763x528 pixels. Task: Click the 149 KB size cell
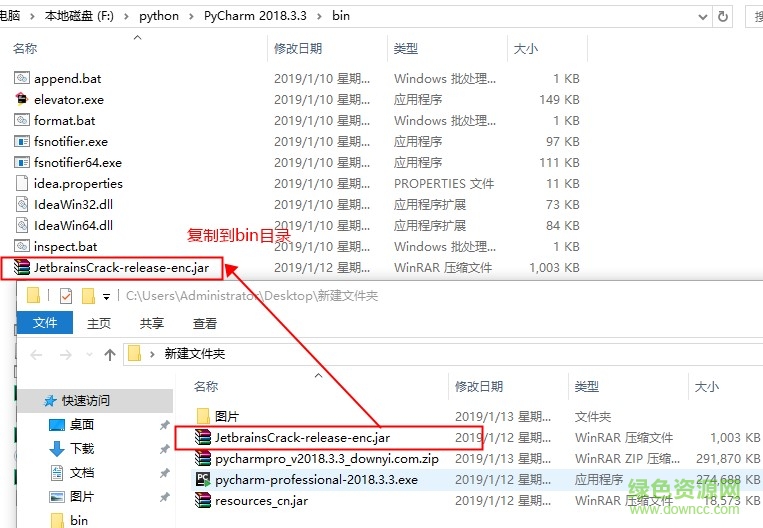click(559, 100)
